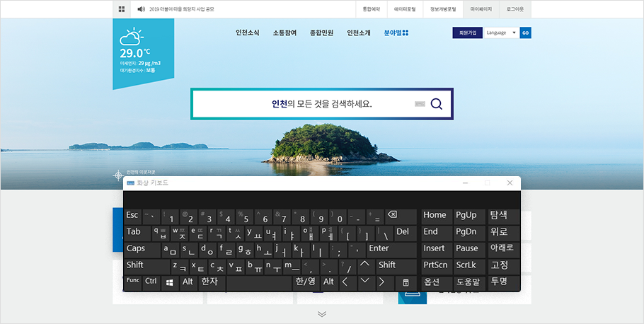Toggle ScrLk key on on-screen keyboard
This screenshot has width=644, height=324.
pyautogui.click(x=466, y=265)
